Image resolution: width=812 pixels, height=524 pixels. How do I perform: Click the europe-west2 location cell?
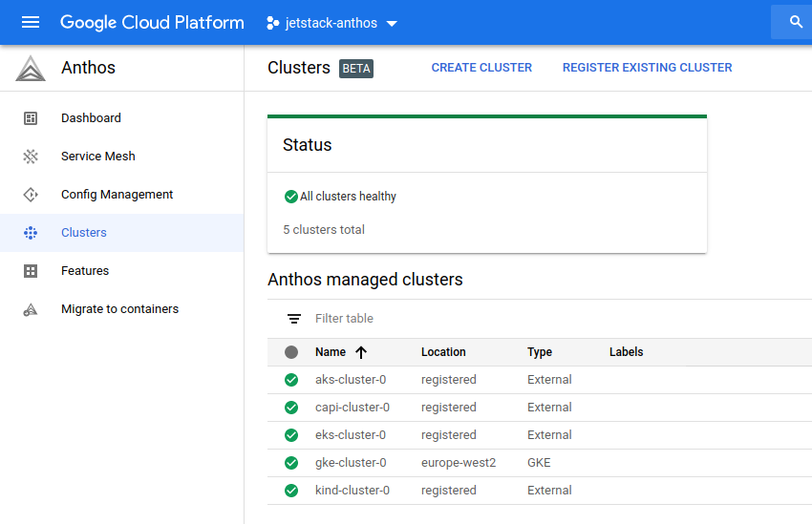click(x=459, y=463)
